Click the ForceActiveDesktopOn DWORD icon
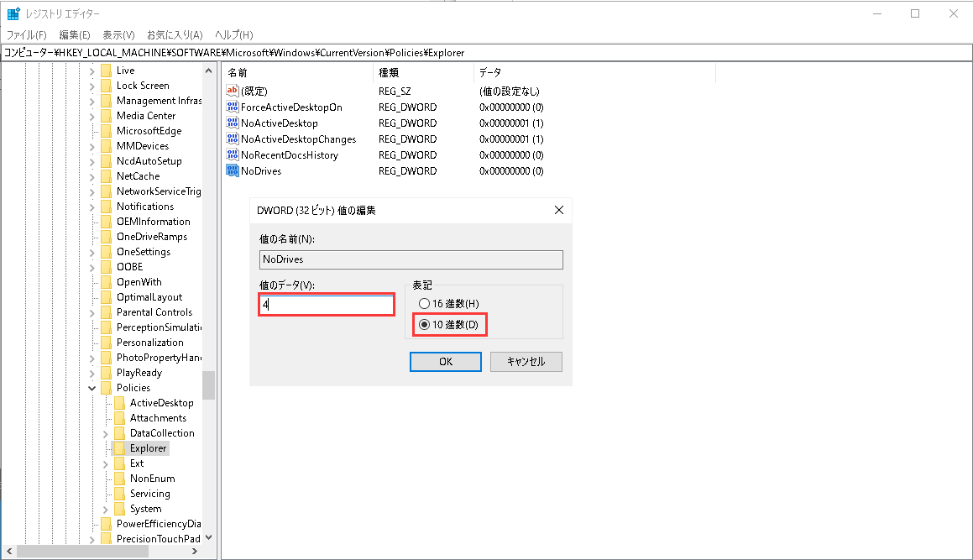The height and width of the screenshot is (560, 973). (x=232, y=107)
